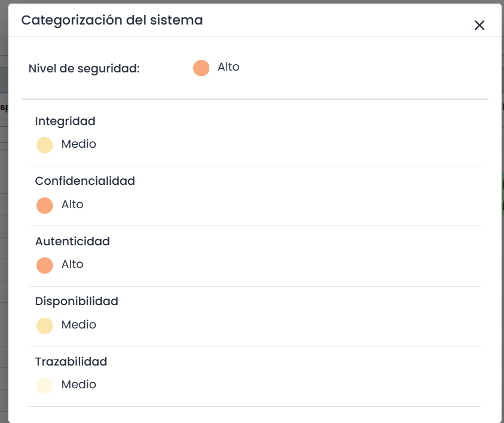Click the orange Autenticidad level dot
Image resolution: width=504 pixels, height=423 pixels.
coord(45,265)
